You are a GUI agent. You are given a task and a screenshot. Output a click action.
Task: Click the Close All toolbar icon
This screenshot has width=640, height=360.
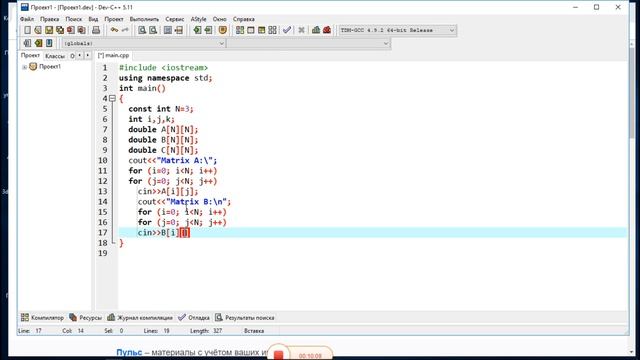tap(82, 30)
